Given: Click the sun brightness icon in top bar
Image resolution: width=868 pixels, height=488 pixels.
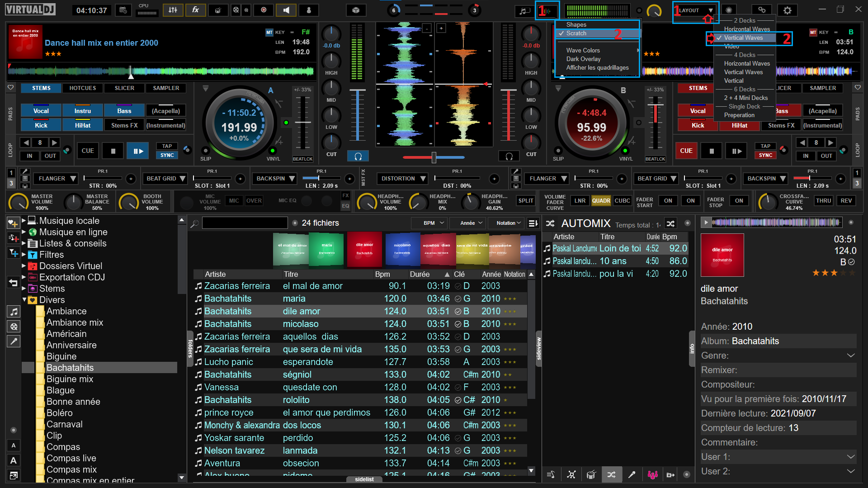Looking at the screenshot, I should [x=729, y=10].
